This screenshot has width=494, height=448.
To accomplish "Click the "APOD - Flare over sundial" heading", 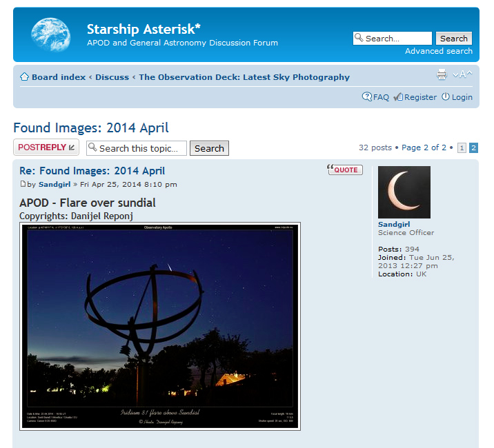I will click(x=88, y=203).
